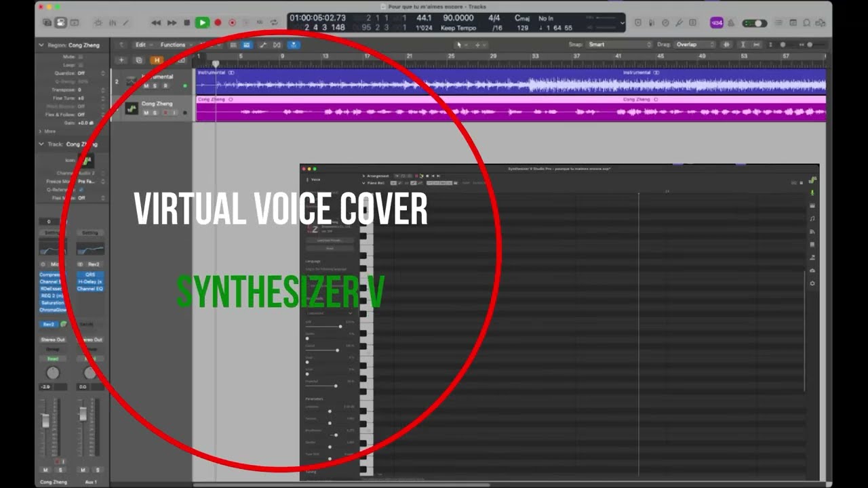This screenshot has height=488, width=868.
Task: Toggle the Metronome button
Action: (x=731, y=23)
